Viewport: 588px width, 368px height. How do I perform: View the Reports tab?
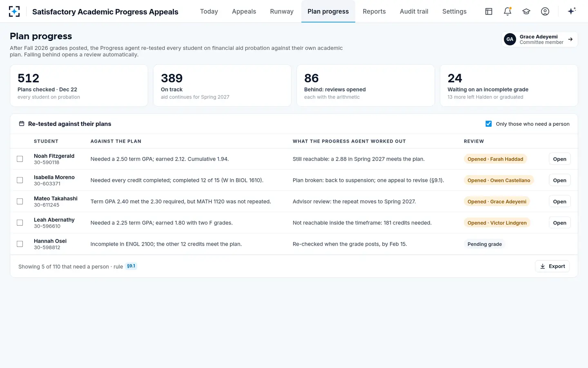[374, 11]
